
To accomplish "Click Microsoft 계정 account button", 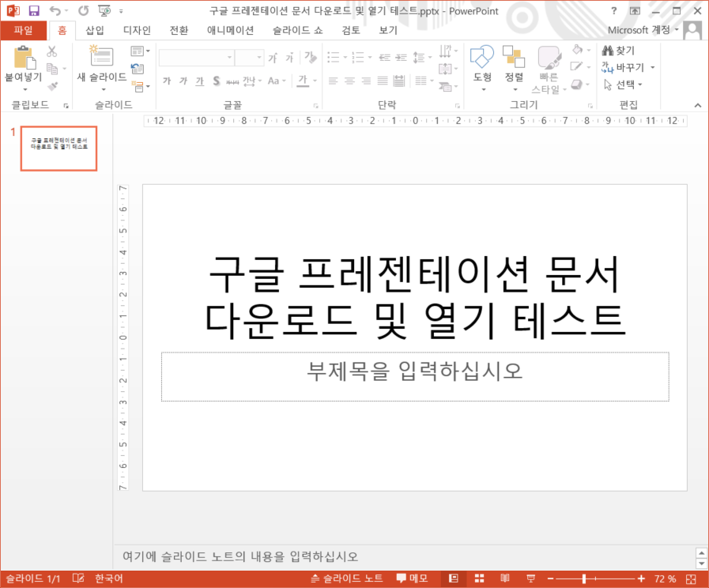I will (x=643, y=30).
